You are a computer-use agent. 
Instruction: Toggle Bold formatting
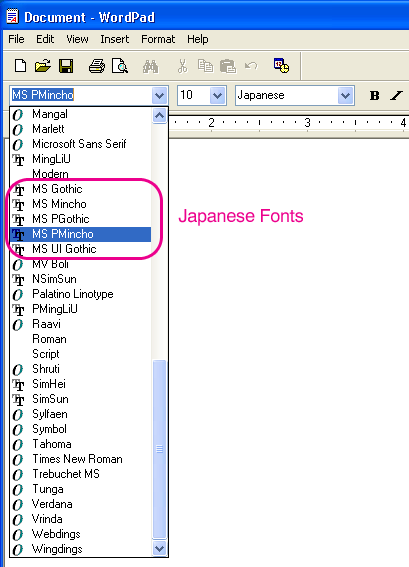click(375, 95)
